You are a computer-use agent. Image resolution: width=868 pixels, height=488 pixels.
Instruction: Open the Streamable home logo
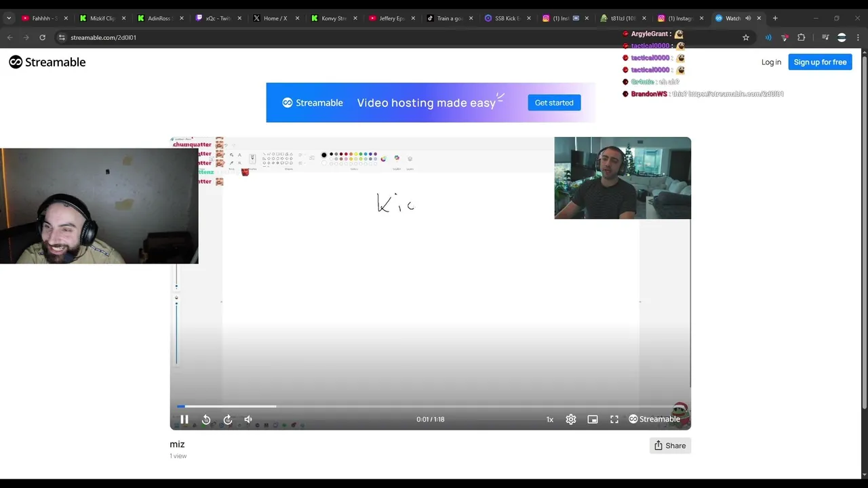click(x=47, y=62)
